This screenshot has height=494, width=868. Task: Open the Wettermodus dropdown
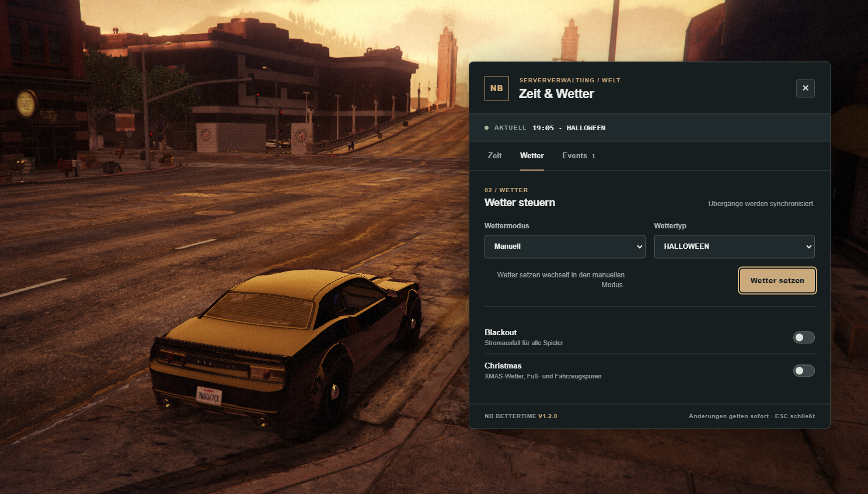coord(564,246)
